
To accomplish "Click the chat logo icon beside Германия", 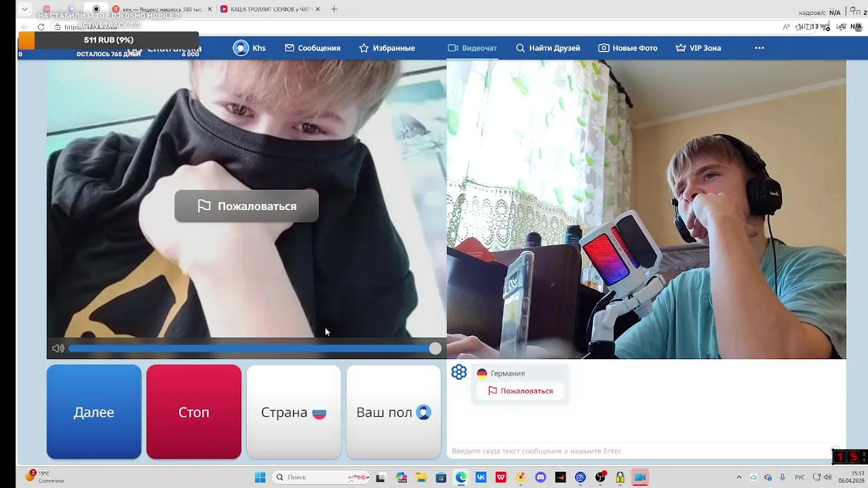I will tap(459, 372).
